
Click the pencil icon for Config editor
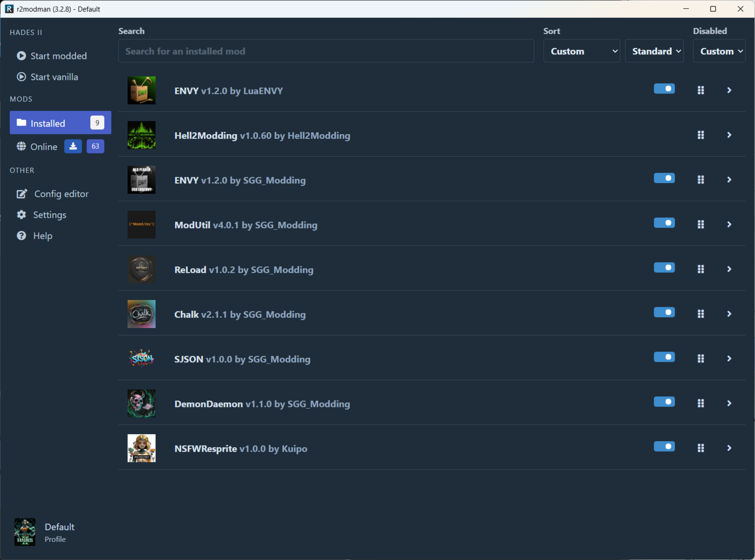[x=22, y=194]
